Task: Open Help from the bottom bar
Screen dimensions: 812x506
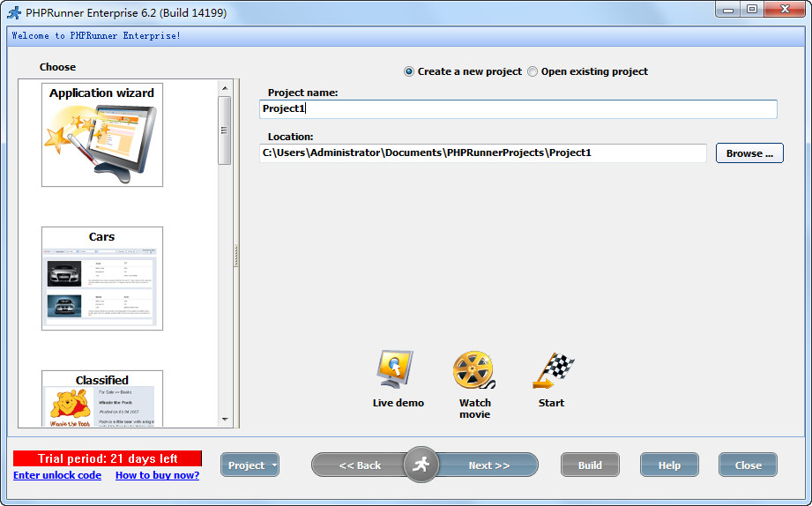Action: click(x=669, y=465)
